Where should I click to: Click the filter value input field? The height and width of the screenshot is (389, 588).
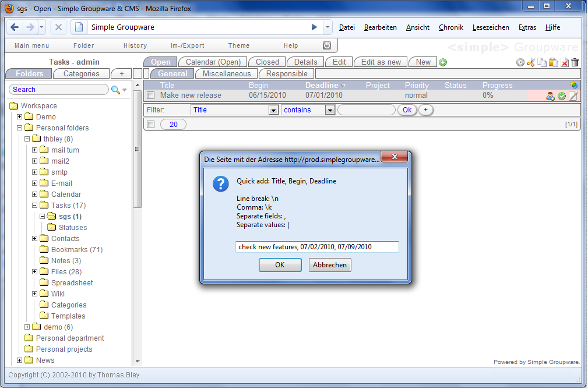(367, 110)
